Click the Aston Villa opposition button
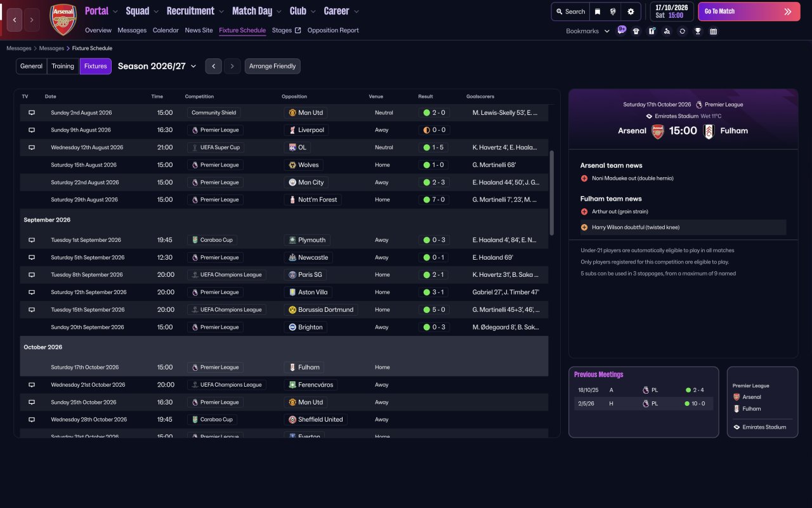This screenshot has width=812, height=508. (x=308, y=292)
